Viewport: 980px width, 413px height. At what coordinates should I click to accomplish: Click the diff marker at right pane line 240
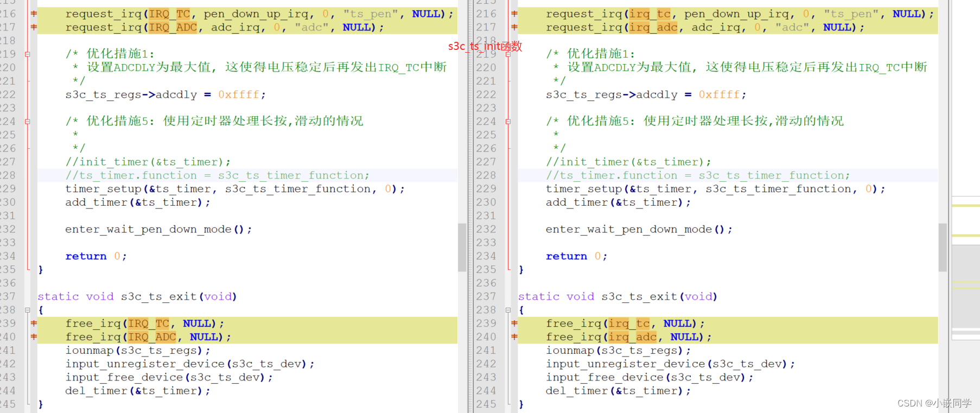point(514,337)
